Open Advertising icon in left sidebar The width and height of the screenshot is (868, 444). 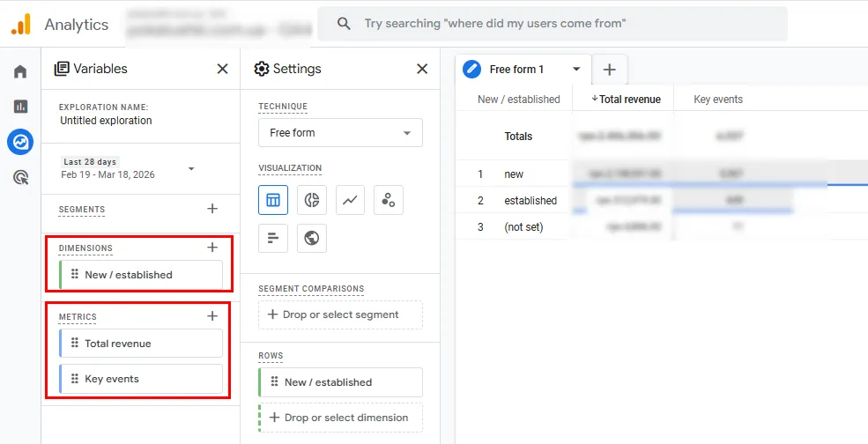[x=20, y=177]
